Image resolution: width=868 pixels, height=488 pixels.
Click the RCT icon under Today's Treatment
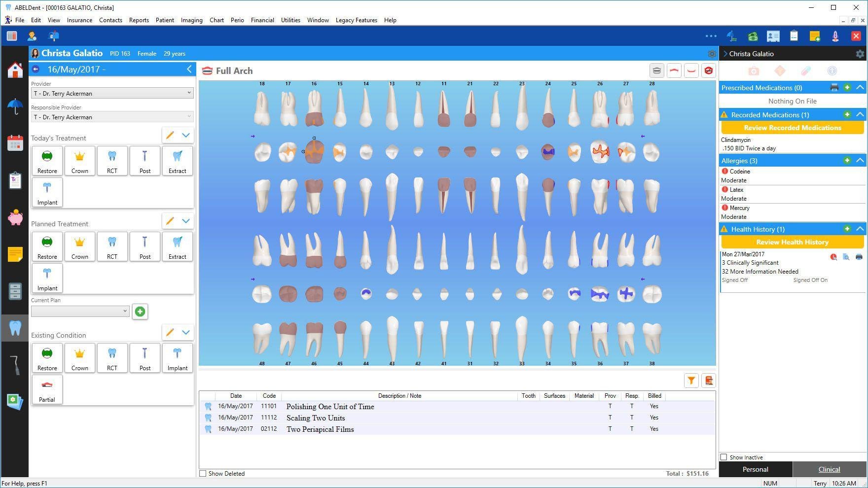pos(112,160)
